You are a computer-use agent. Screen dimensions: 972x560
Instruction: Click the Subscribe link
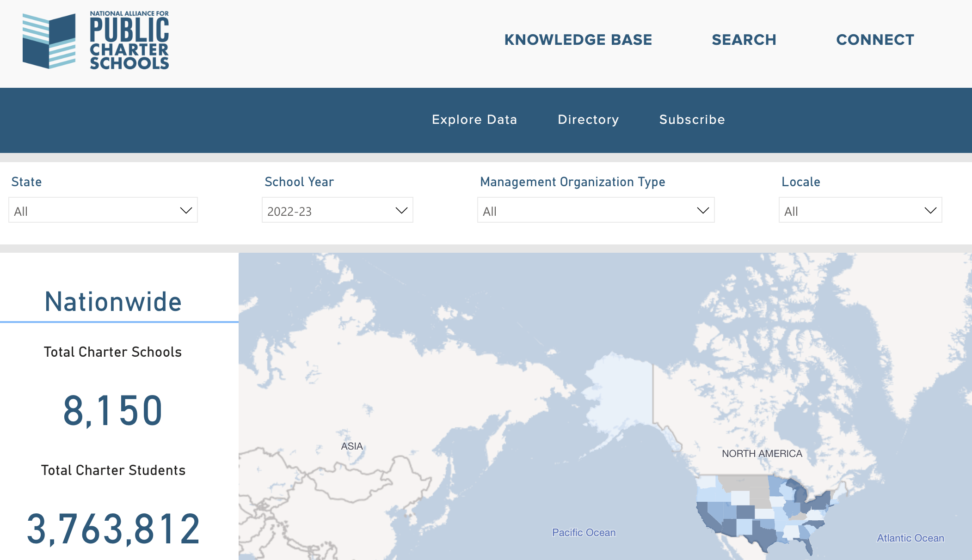[692, 120]
